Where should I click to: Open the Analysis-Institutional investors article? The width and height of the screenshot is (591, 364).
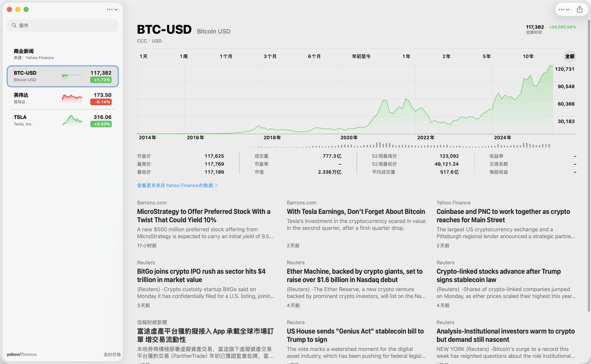coord(506,341)
